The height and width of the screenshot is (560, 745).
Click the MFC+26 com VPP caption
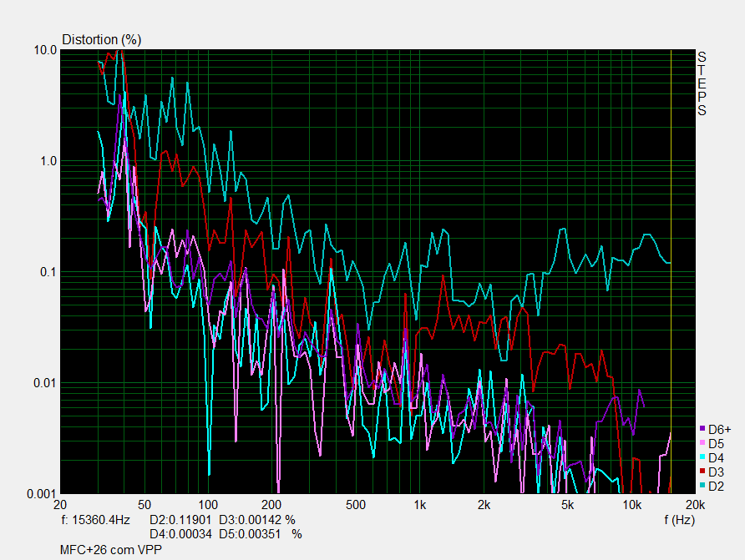[111, 550]
